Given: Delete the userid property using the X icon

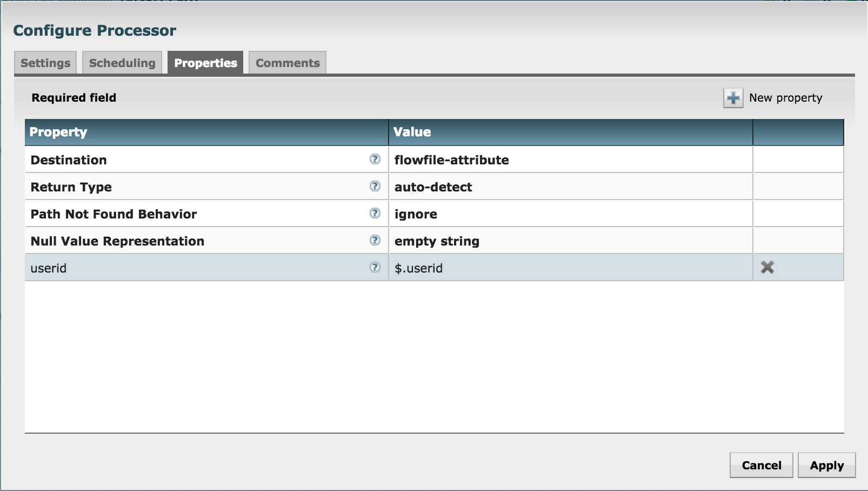Looking at the screenshot, I should coord(768,266).
